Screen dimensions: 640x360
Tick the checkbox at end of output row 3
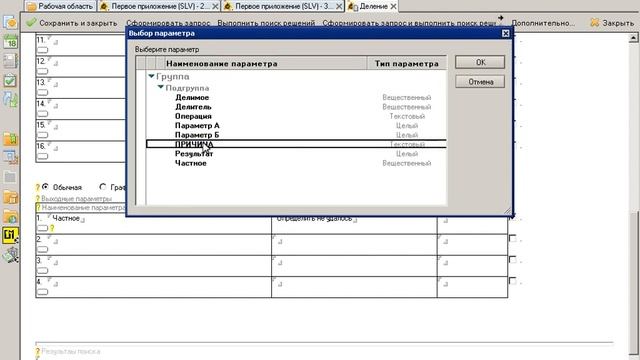513,260
